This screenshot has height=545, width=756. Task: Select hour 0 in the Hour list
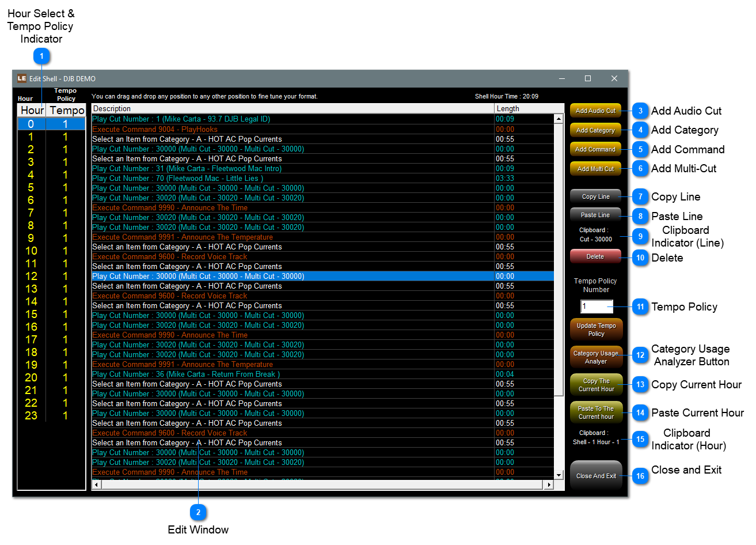coord(51,124)
